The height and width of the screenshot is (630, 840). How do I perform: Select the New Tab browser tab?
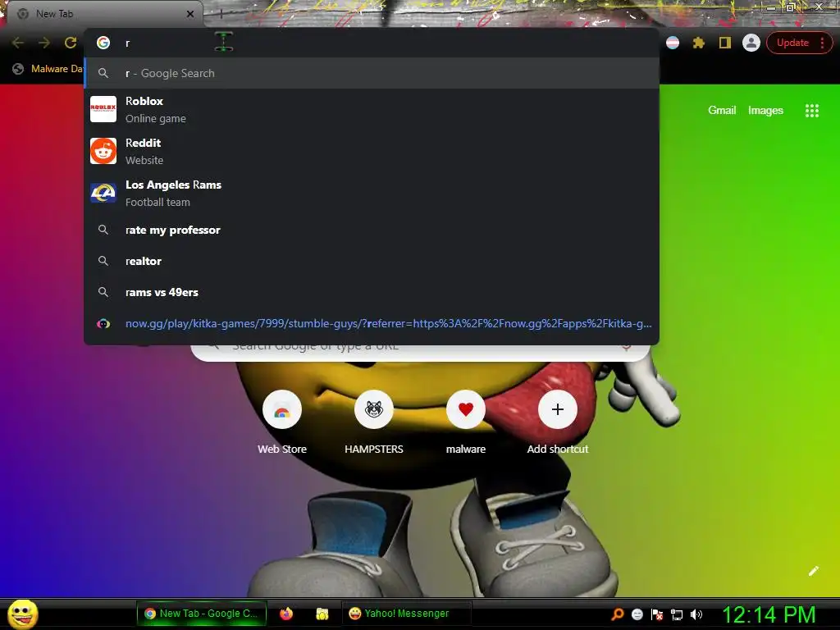click(x=104, y=14)
